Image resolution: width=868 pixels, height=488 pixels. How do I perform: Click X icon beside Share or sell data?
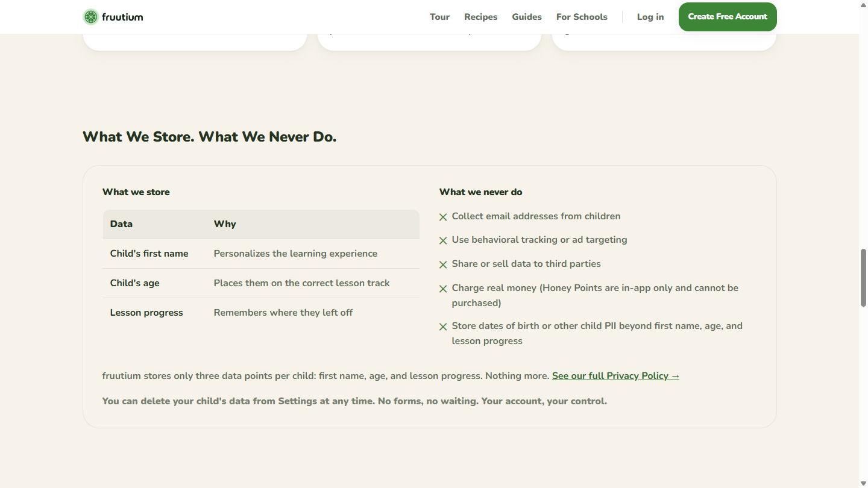443,264
